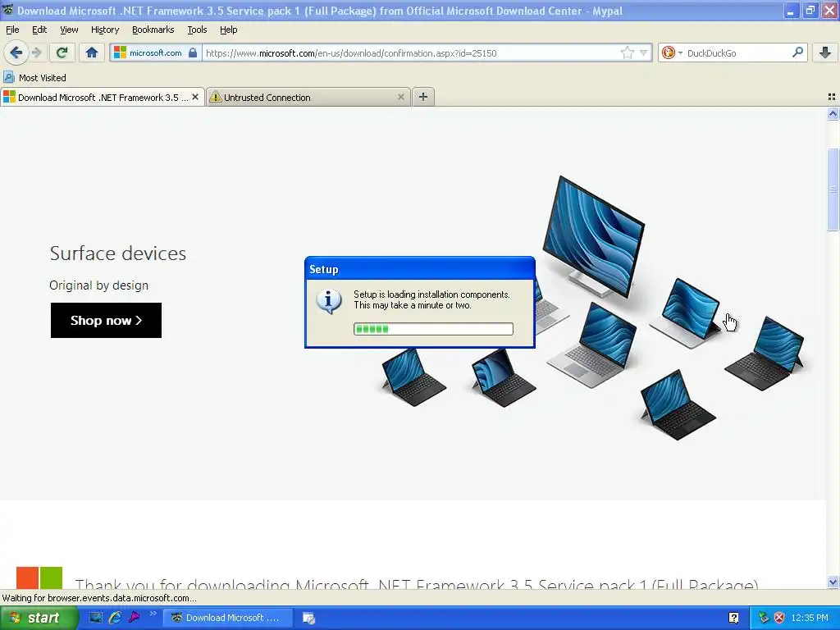Close the Download Microsoft .NET Framework tab
This screenshot has width=840, height=630.
(195, 97)
